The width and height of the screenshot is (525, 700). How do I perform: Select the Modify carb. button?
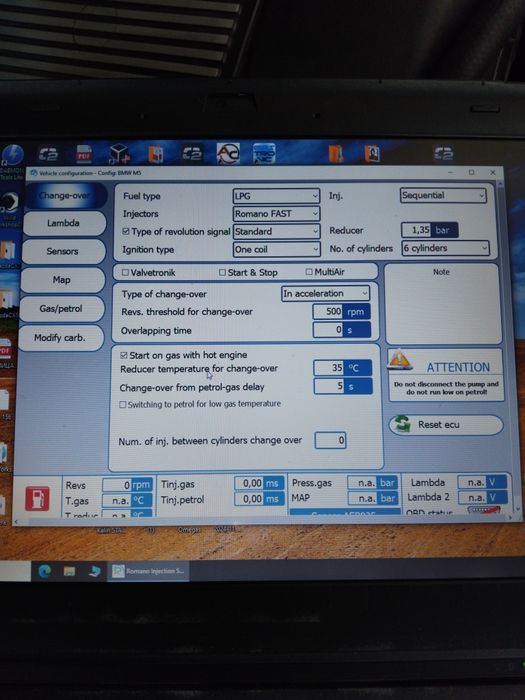pyautogui.click(x=60, y=338)
